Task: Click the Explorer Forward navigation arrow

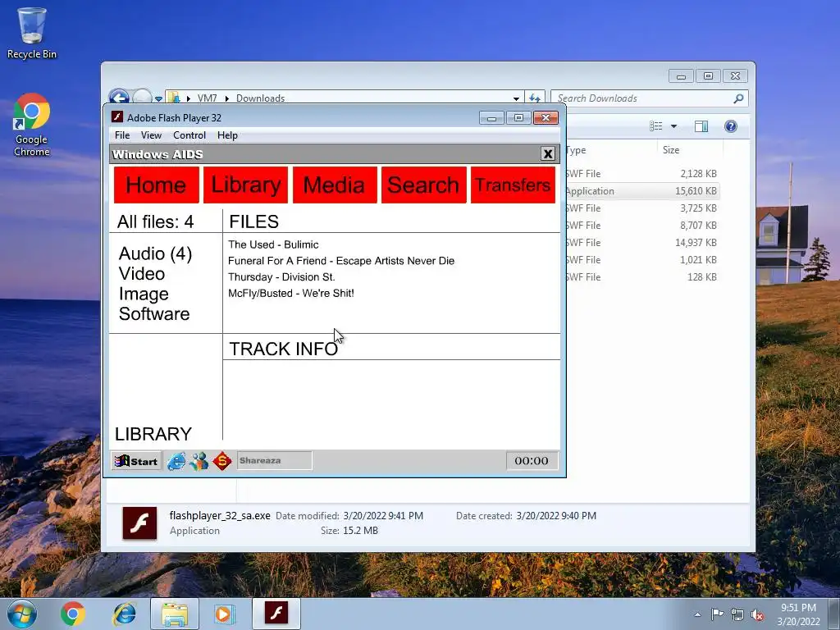Action: (142, 98)
